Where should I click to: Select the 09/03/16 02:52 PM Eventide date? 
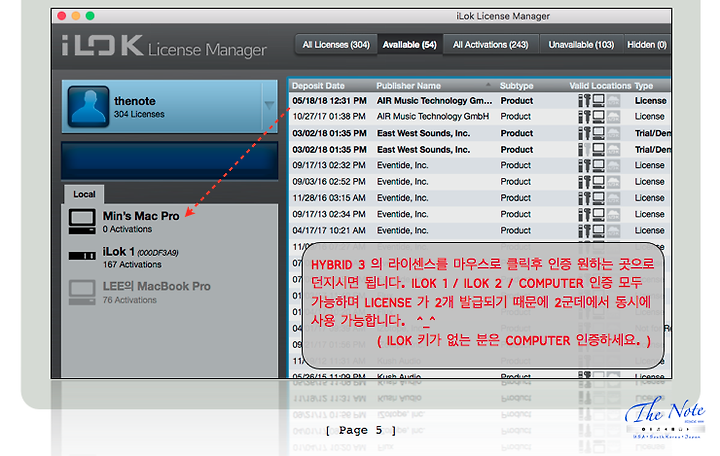point(329,182)
